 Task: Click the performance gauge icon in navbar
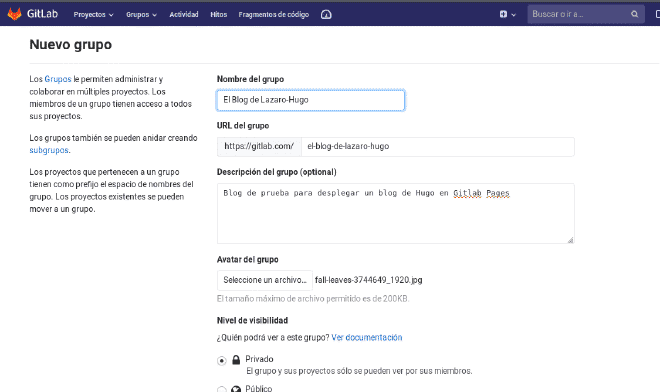click(x=326, y=14)
